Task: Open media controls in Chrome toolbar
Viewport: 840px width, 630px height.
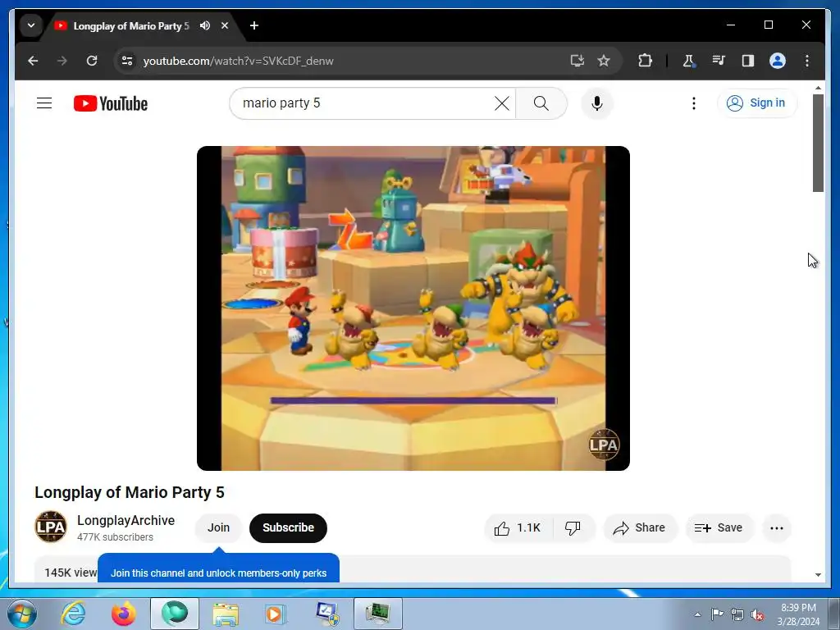Action: pyautogui.click(x=719, y=61)
